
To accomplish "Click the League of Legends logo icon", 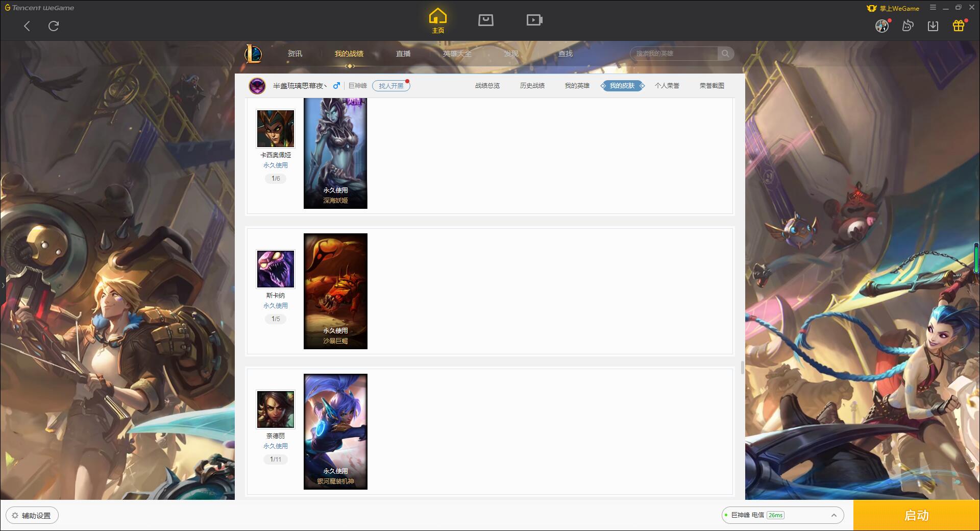I will [254, 54].
